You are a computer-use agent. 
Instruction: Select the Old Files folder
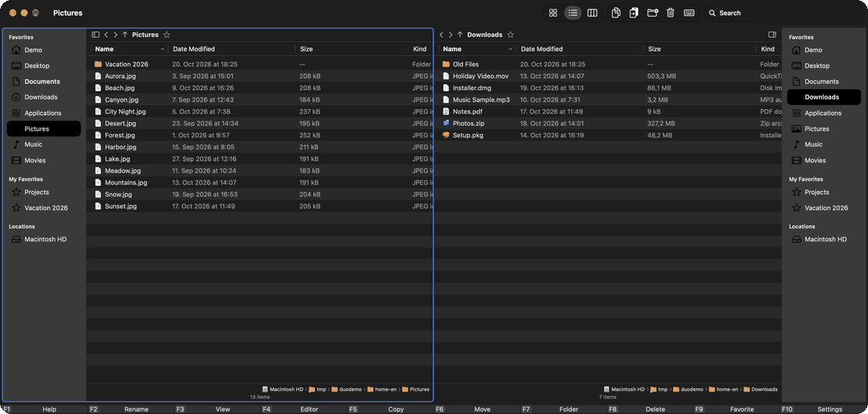(x=609, y=64)
